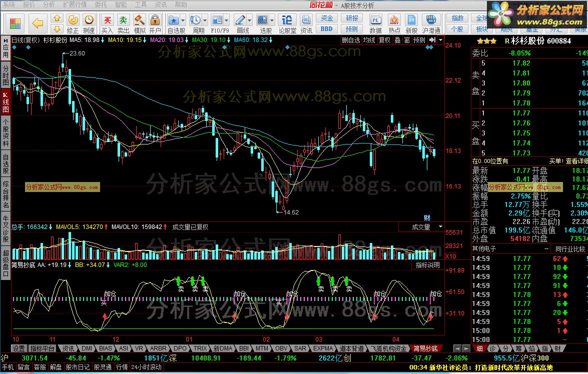Image resolution: width=588 pixels, height=374 pixels.
Task: Expand the 选股 dropdown arrow
Action: pos(272,20)
